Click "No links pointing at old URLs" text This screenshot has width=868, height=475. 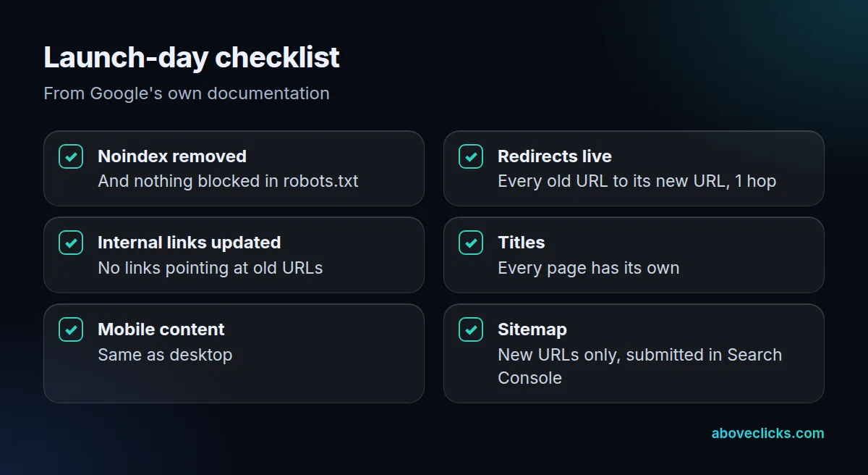(x=210, y=268)
